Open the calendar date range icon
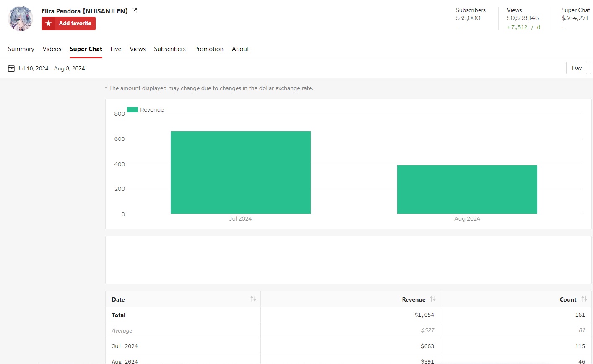593x364 pixels. (11, 68)
